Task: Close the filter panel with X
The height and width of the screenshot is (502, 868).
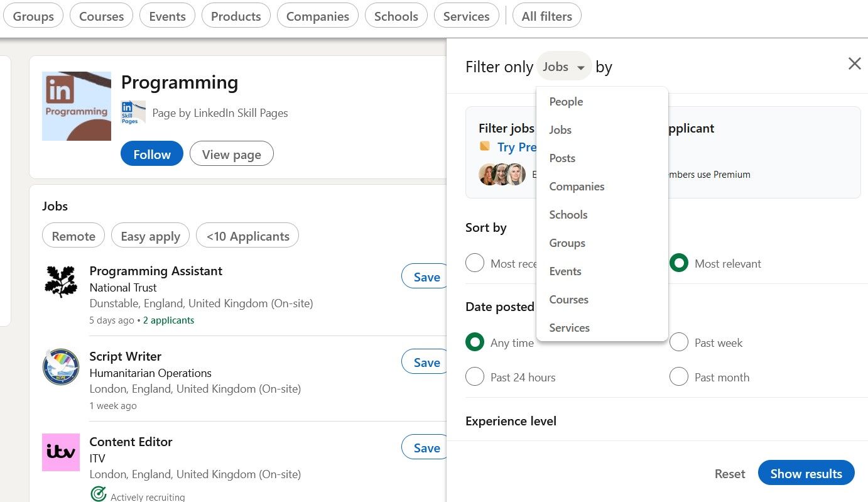Action: pos(854,63)
